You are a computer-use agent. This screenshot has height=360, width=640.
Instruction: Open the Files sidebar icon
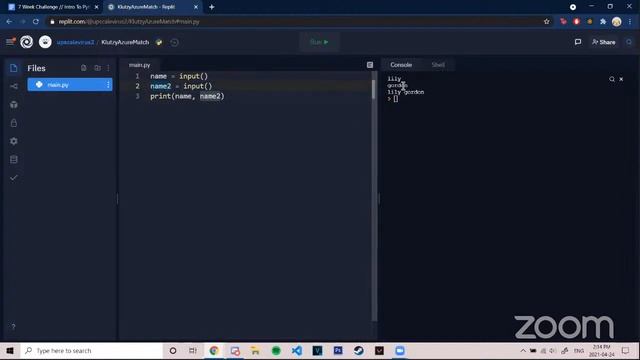click(x=13, y=68)
